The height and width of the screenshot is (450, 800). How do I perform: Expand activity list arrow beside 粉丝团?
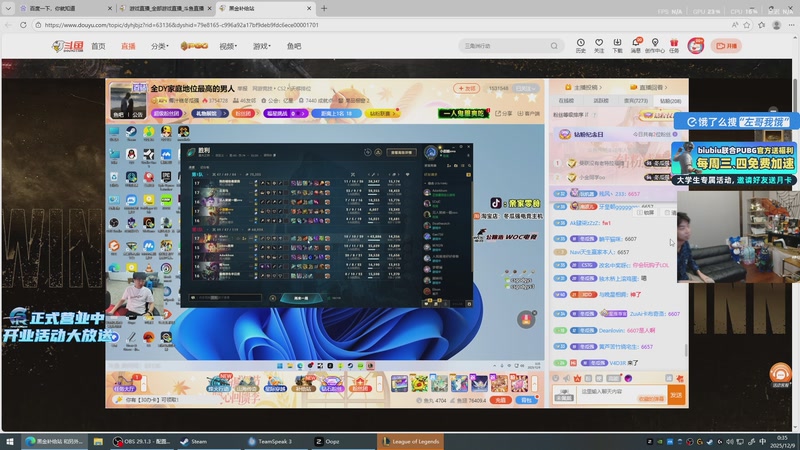[379, 383]
